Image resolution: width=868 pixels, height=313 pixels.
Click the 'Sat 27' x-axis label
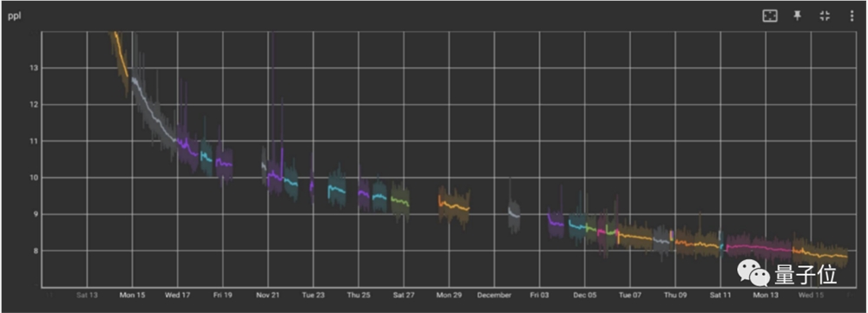tap(404, 296)
